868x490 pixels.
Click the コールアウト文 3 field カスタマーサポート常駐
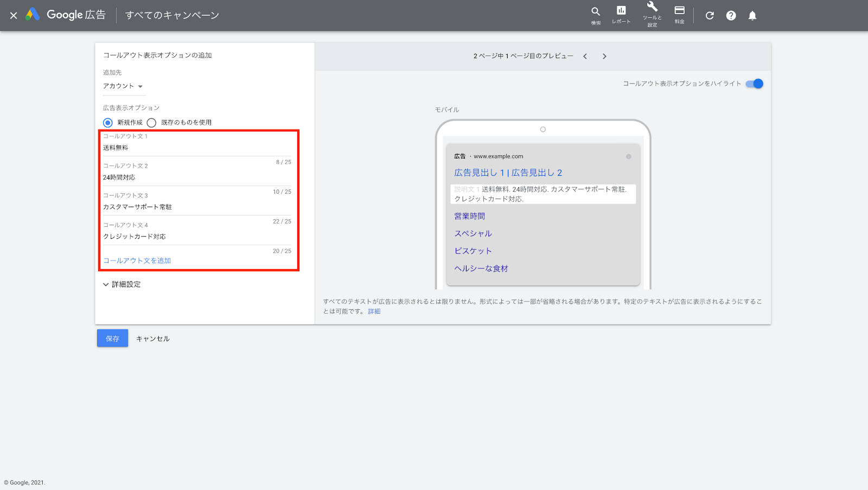197,207
